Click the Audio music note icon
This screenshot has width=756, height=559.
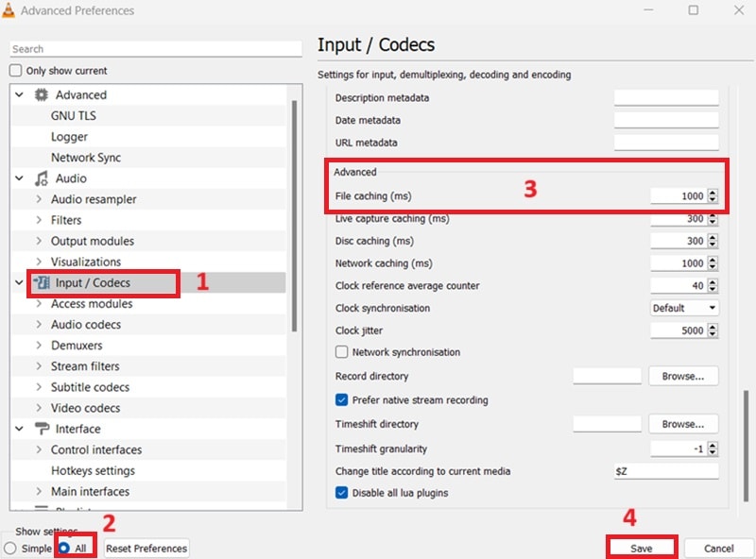pyautogui.click(x=41, y=178)
